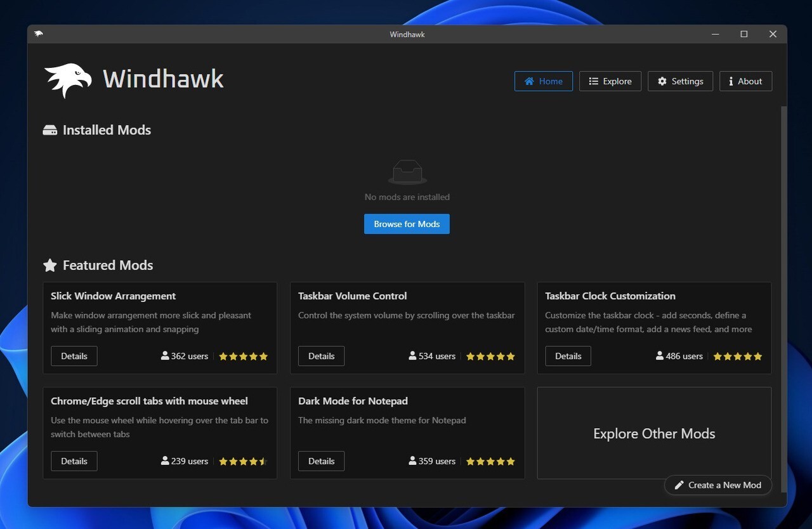The image size is (812, 529).
Task: Click the empty inbox icon
Action: (407, 172)
